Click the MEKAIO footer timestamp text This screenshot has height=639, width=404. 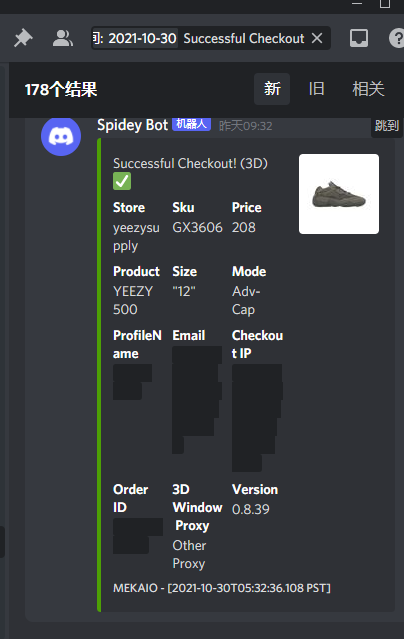point(222,588)
